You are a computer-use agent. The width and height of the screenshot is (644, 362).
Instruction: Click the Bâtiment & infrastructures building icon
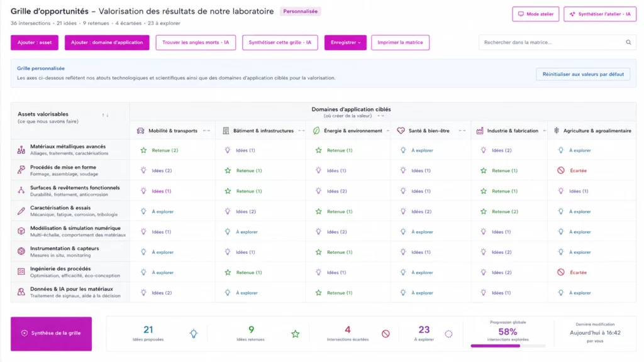[x=226, y=131]
